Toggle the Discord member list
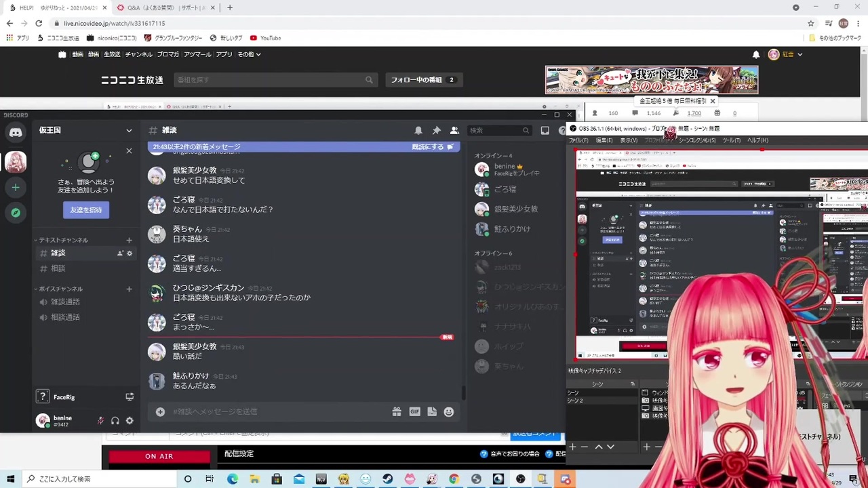 click(x=454, y=130)
